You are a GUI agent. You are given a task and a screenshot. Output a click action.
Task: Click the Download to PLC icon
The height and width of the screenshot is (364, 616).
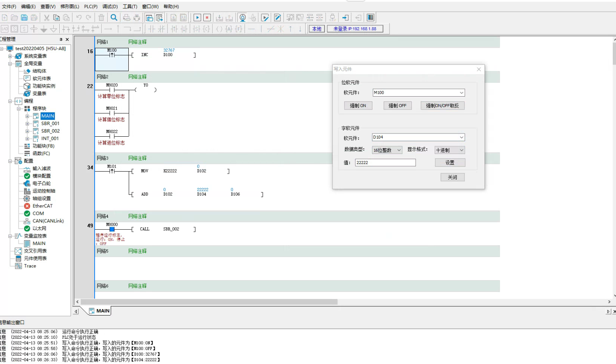(x=219, y=18)
